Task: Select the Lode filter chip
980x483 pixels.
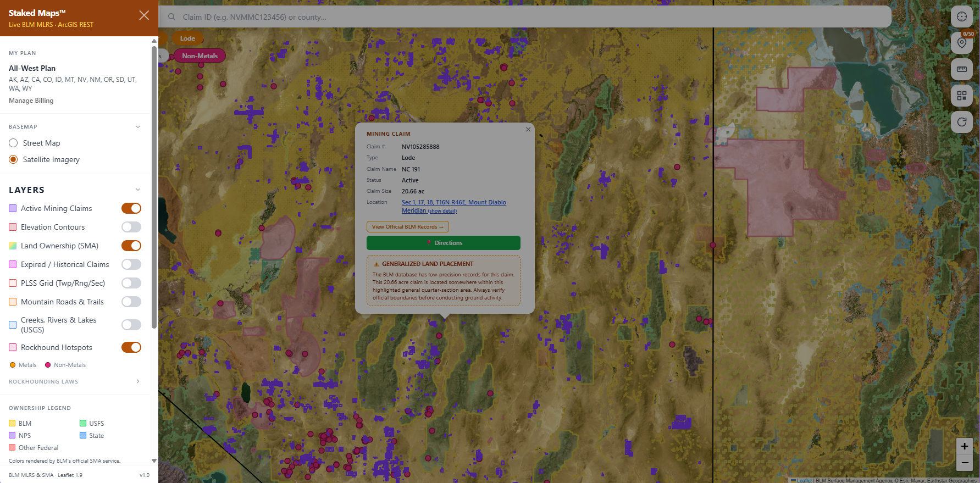Action: [187, 38]
